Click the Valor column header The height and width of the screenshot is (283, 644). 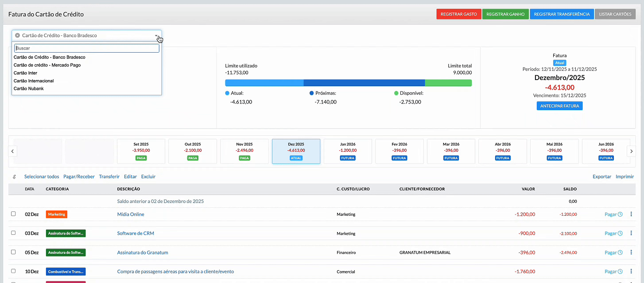[x=528, y=189]
